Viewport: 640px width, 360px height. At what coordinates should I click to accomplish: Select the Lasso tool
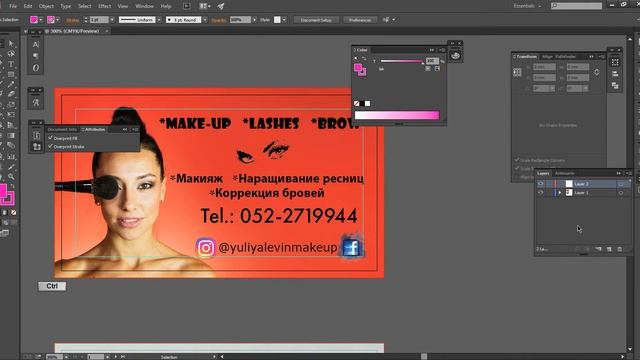coord(11,54)
